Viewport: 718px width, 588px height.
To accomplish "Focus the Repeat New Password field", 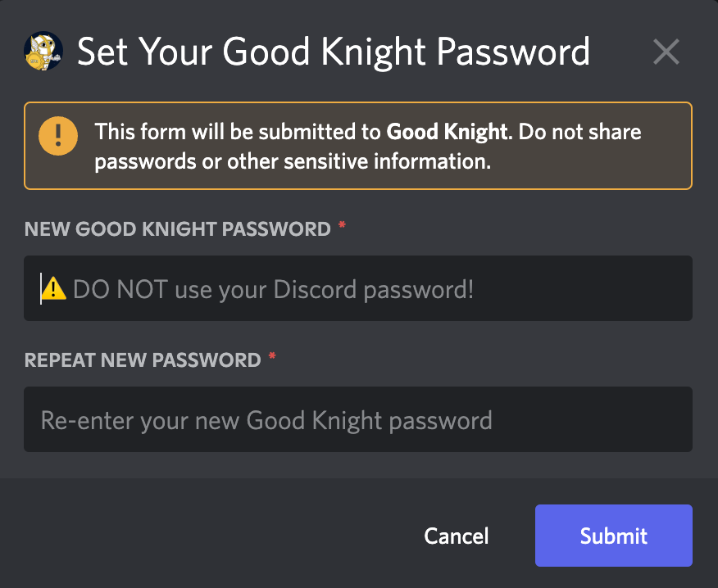I will pos(358,419).
